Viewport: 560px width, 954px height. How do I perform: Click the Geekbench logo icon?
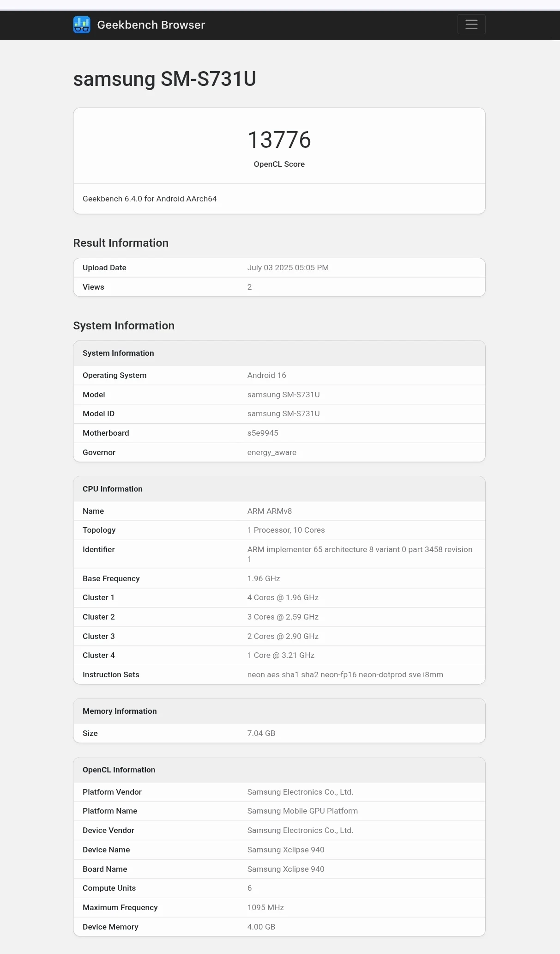82,25
